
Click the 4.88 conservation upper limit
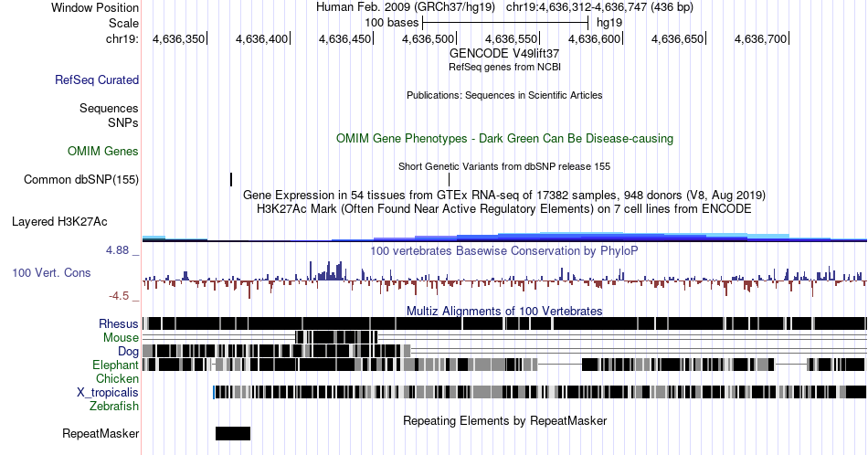tap(117, 250)
